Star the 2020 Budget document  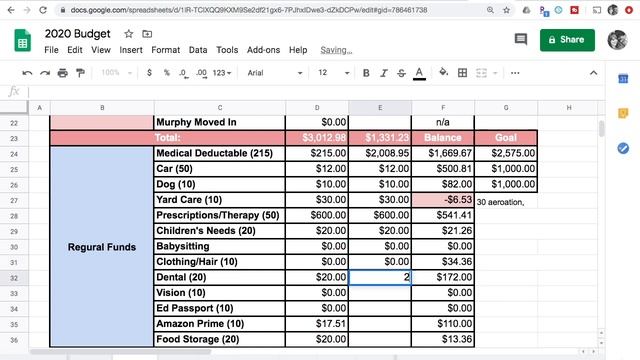[x=129, y=34]
